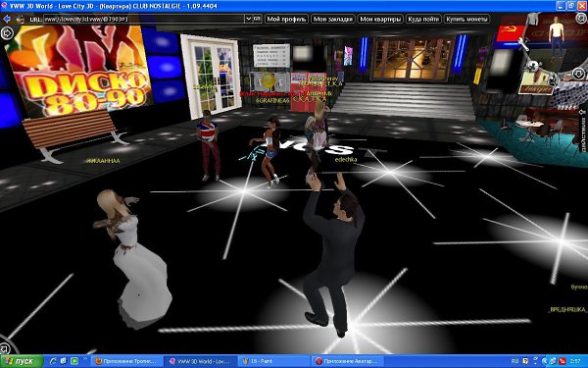Click the wrench settings icon near avatar

[523, 44]
